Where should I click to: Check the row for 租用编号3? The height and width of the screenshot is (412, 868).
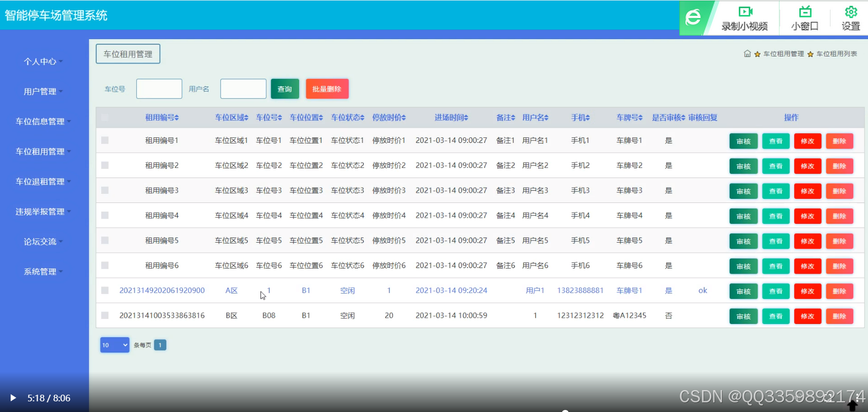[105, 190]
